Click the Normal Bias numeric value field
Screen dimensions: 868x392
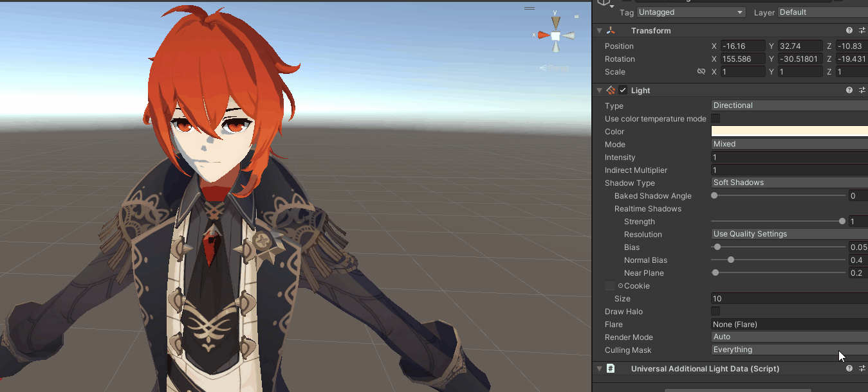click(858, 260)
